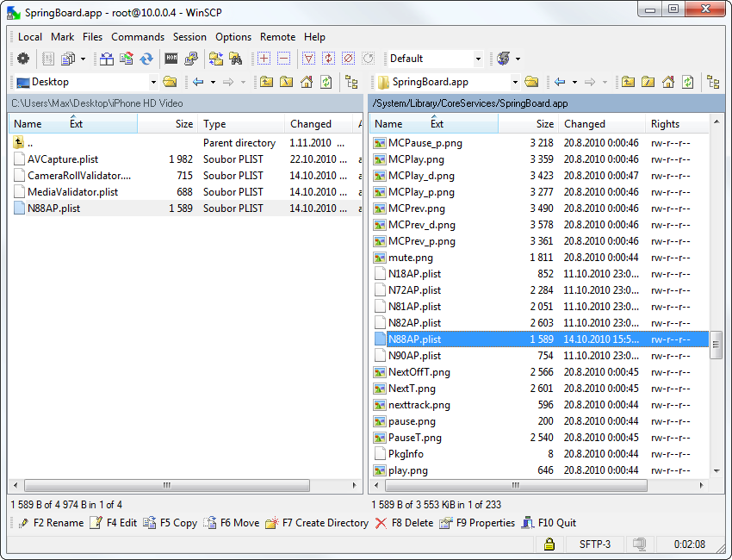This screenshot has height=560, width=732.
Task: Click the F8 Delete button
Action: (x=404, y=523)
